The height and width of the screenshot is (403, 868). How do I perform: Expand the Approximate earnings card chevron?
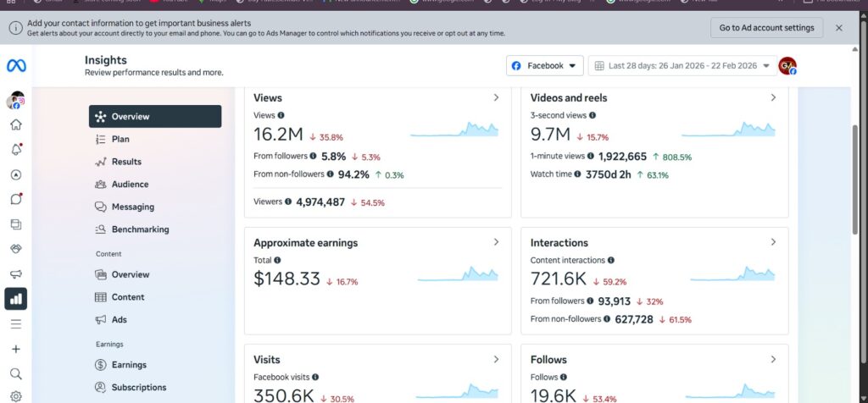pyautogui.click(x=496, y=242)
